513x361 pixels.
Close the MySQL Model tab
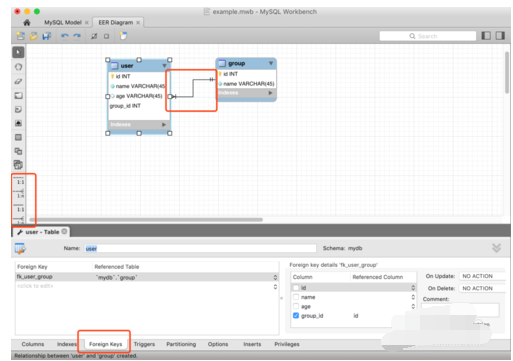click(x=87, y=23)
